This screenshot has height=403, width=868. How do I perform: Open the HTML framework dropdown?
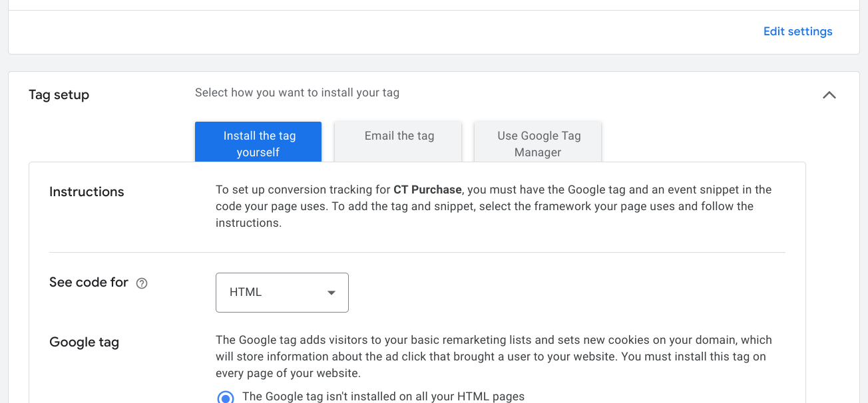(x=282, y=293)
